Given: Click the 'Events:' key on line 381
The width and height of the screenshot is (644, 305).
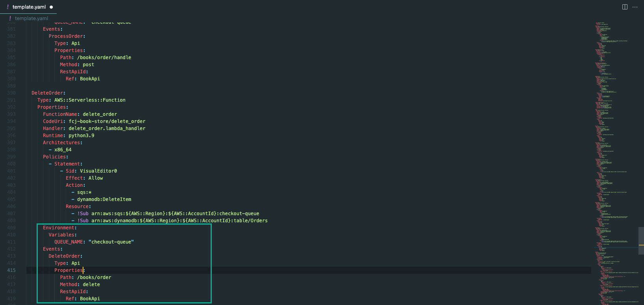Looking at the screenshot, I should (x=53, y=29).
